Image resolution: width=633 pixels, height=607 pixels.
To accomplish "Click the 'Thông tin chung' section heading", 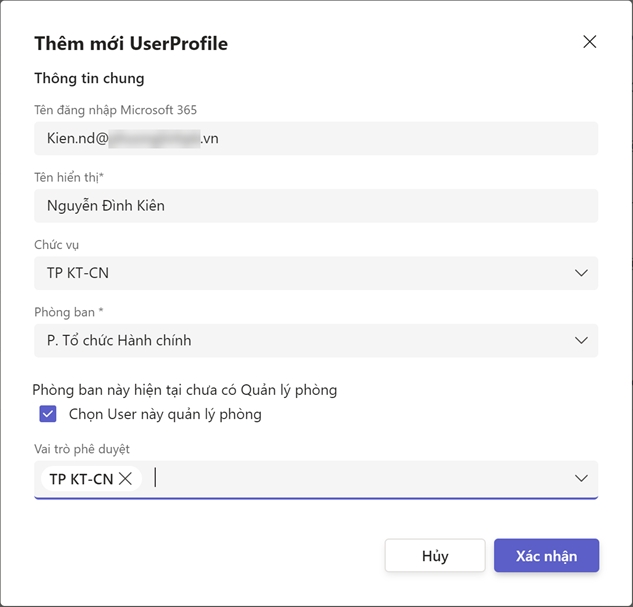I will coord(89,78).
